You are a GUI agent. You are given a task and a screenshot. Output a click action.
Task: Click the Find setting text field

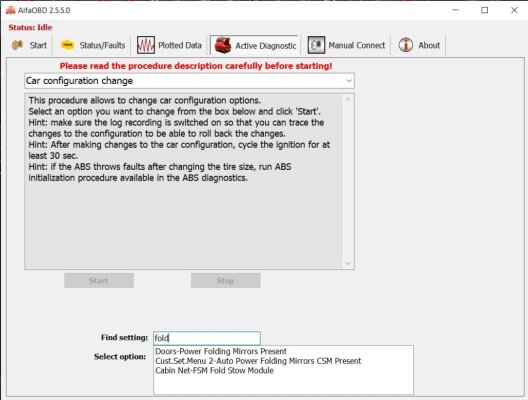pyautogui.click(x=207, y=338)
